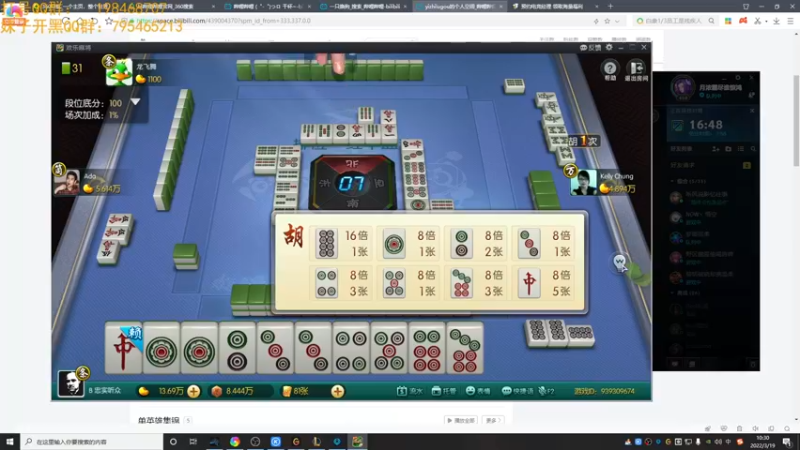Viewport: 800px width, 450px height.
Task: Open the game Help icon
Action: click(610, 70)
